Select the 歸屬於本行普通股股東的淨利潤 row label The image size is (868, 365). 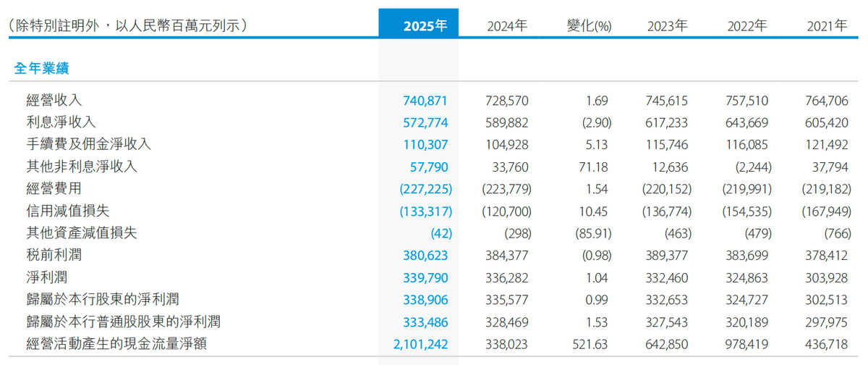click(x=123, y=322)
